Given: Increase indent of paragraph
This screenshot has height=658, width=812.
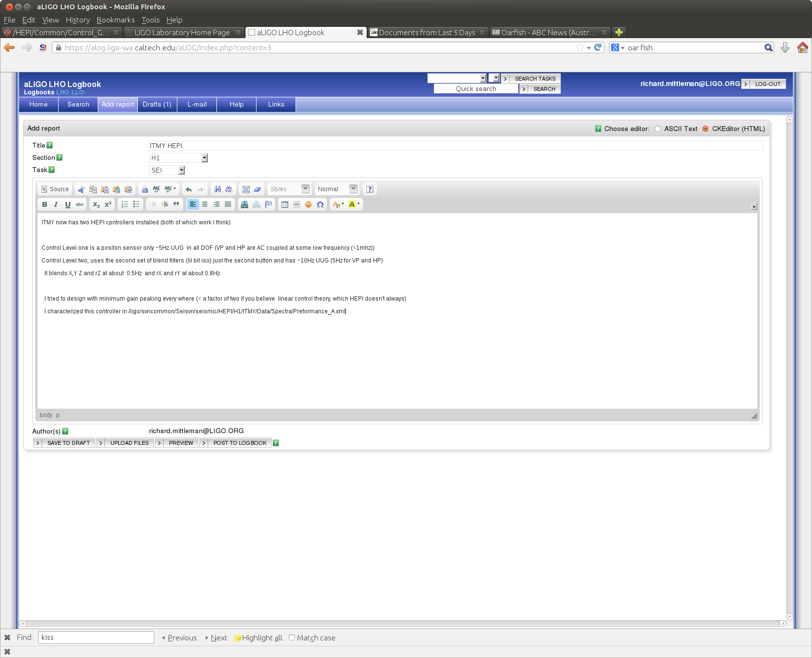Looking at the screenshot, I should 165,204.
